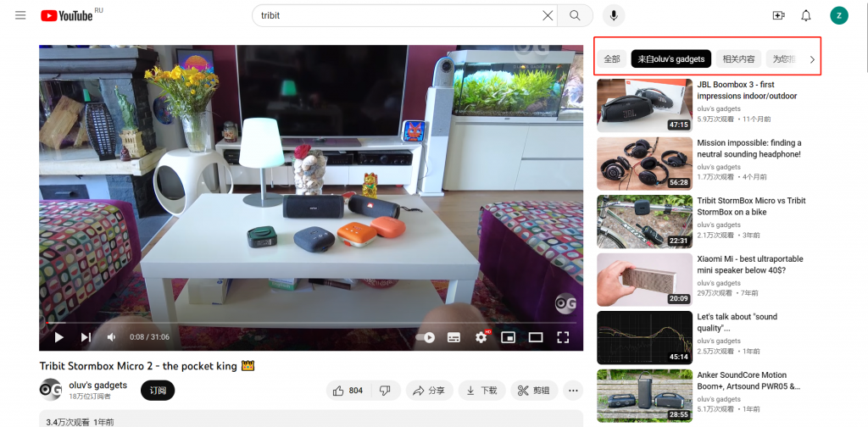Go to YouTube home via logo
Viewport: 868px width, 427px height.
(67, 15)
